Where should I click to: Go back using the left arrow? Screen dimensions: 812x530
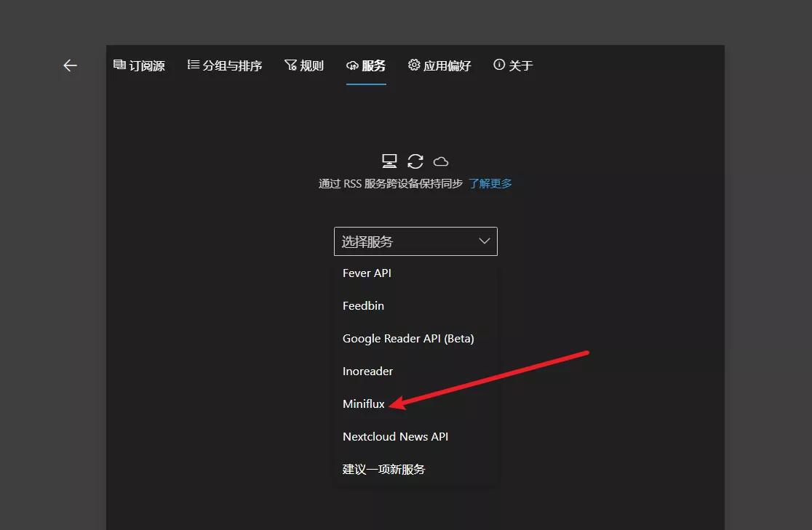tap(70, 65)
